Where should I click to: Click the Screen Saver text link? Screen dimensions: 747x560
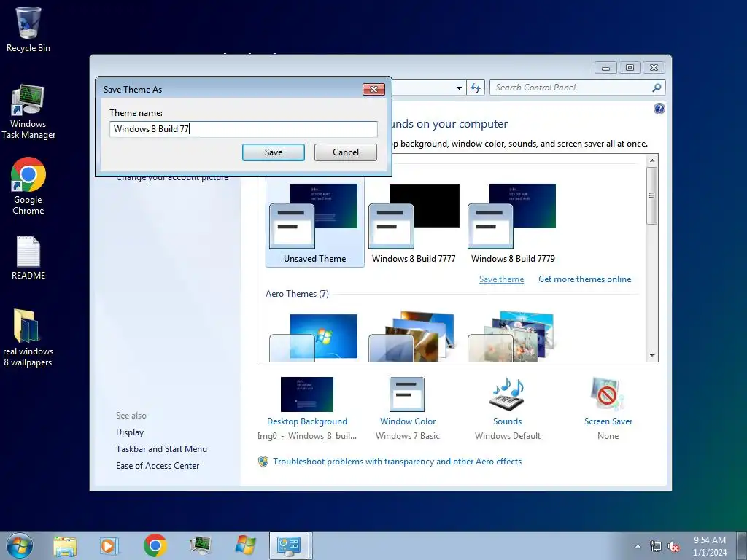(x=608, y=421)
